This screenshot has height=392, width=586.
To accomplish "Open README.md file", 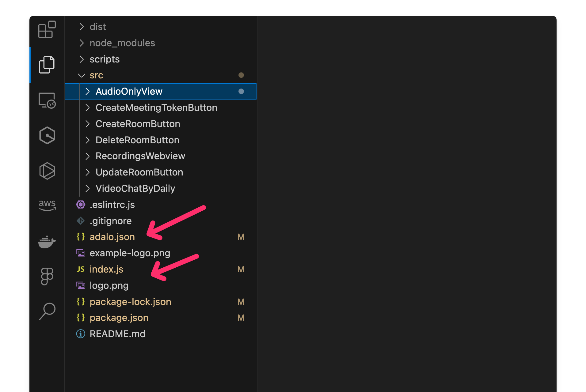I will coord(117,334).
